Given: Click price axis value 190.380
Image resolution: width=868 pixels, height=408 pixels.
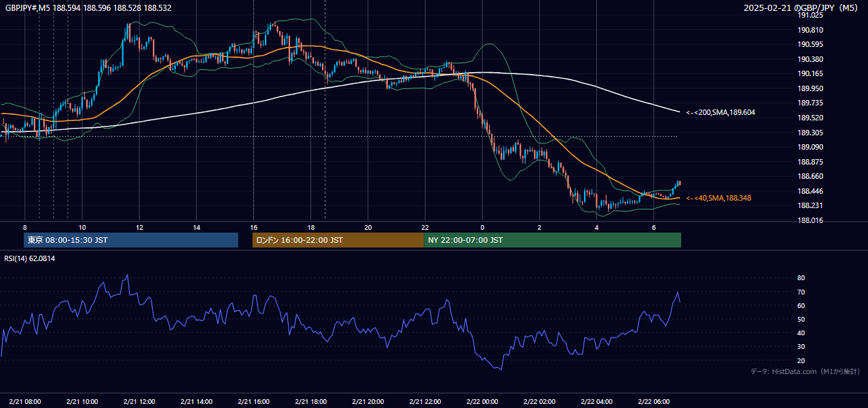Looking at the screenshot, I should click(810, 59).
